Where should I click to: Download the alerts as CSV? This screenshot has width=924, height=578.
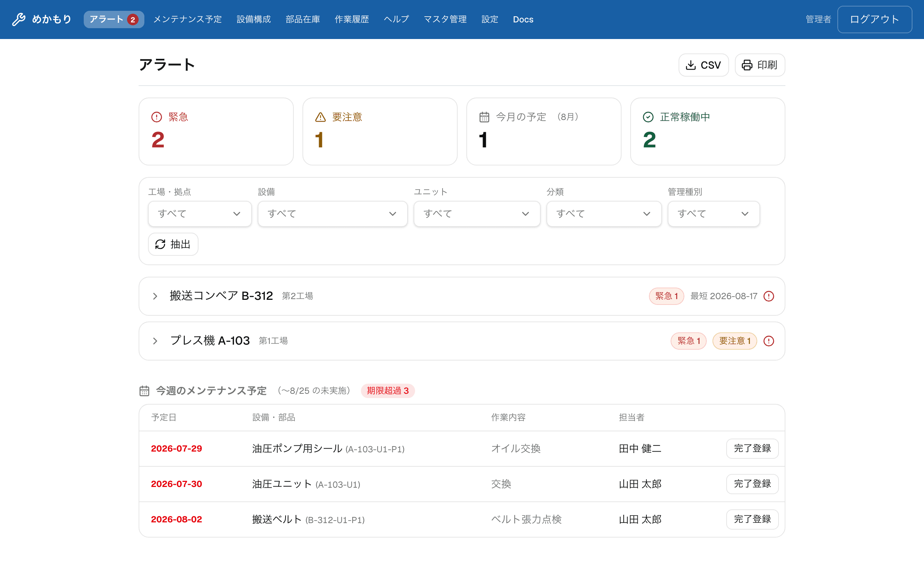(703, 65)
